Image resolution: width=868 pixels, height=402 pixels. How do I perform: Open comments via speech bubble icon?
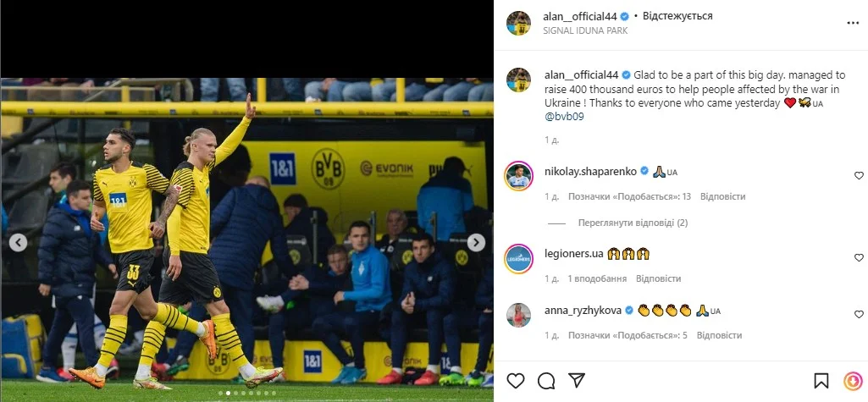tap(546, 381)
